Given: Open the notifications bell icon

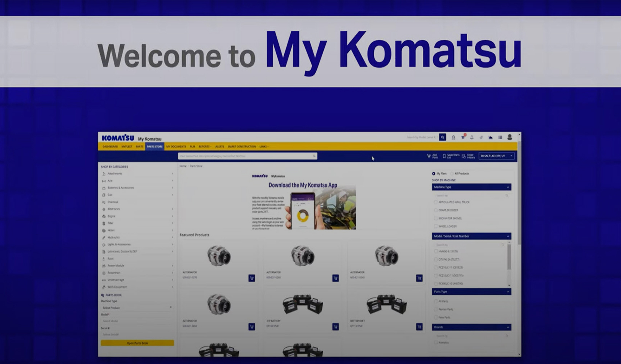Looking at the screenshot, I should point(472,137).
